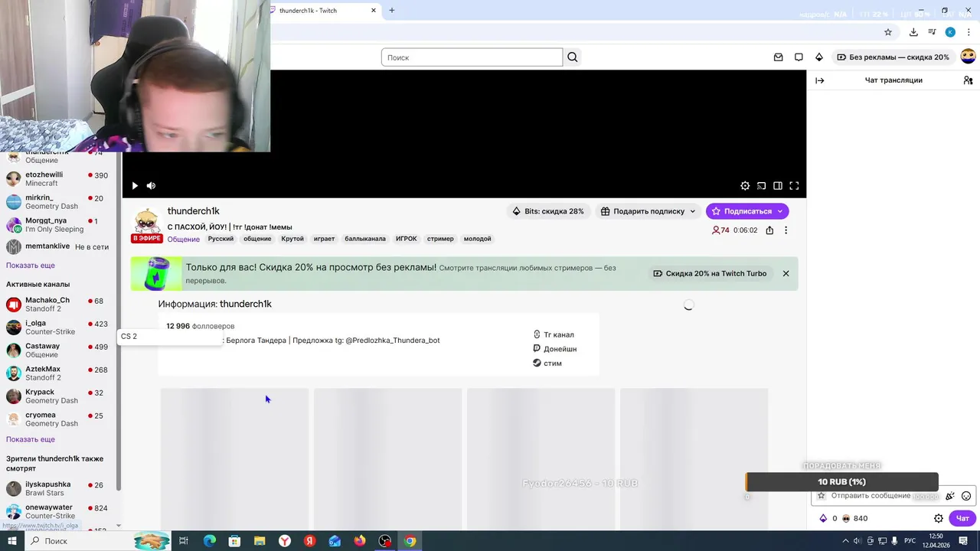Open channel points balance 840
The image size is (980, 551).
point(854,518)
